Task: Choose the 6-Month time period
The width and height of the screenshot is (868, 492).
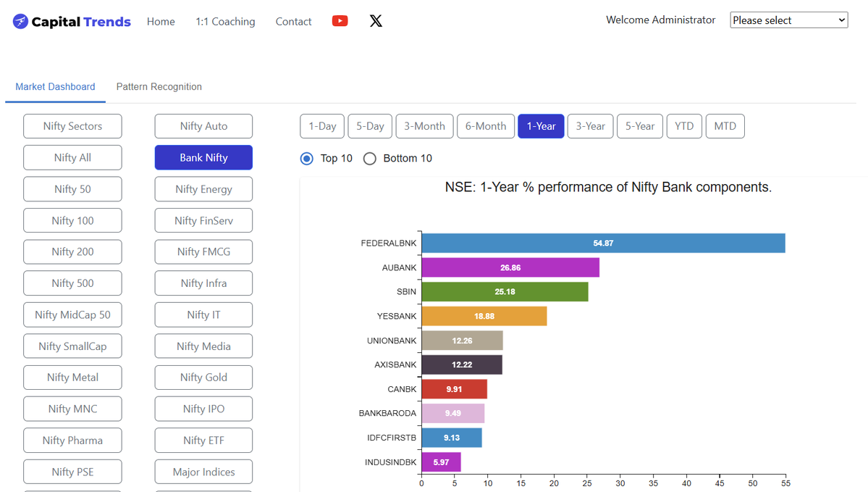Action: point(486,126)
